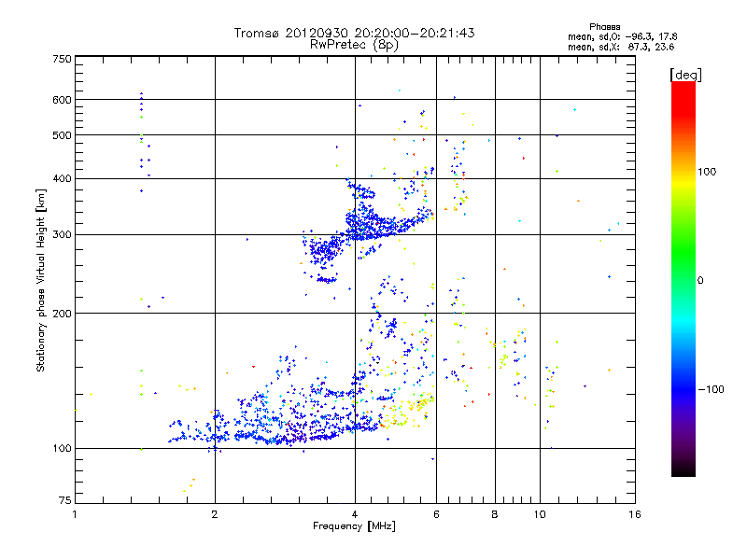747x560 pixels.
Task: Click the 'Stationary phase Virtual Height [km]' axis title
Action: [40, 280]
